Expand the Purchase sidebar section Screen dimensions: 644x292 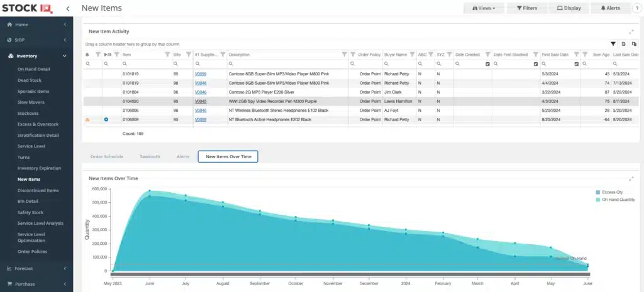(65, 284)
